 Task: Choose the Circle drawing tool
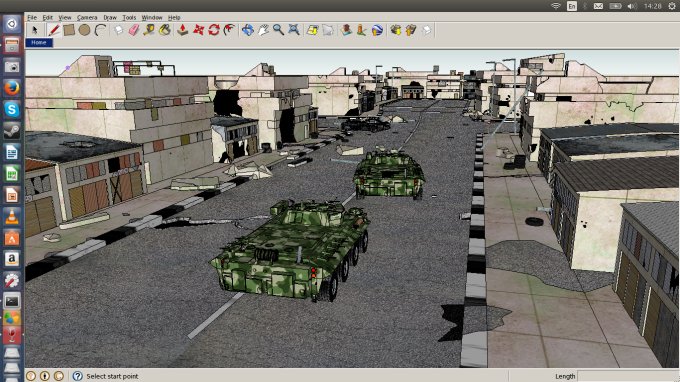point(85,30)
